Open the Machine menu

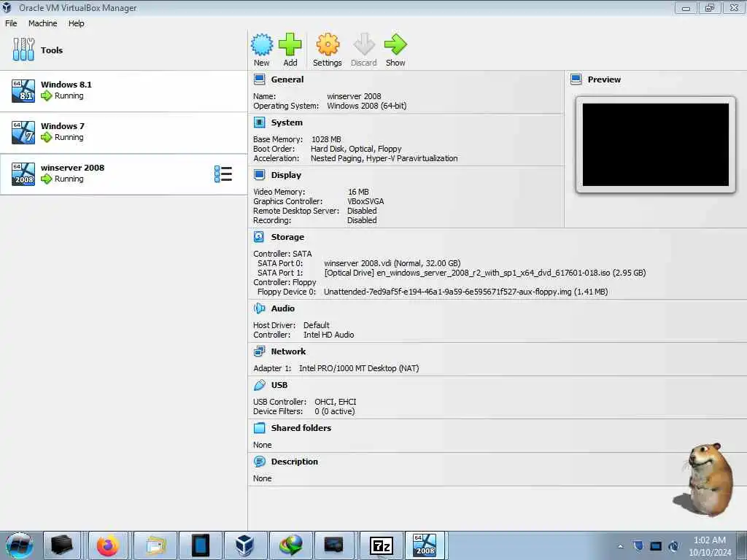42,23
